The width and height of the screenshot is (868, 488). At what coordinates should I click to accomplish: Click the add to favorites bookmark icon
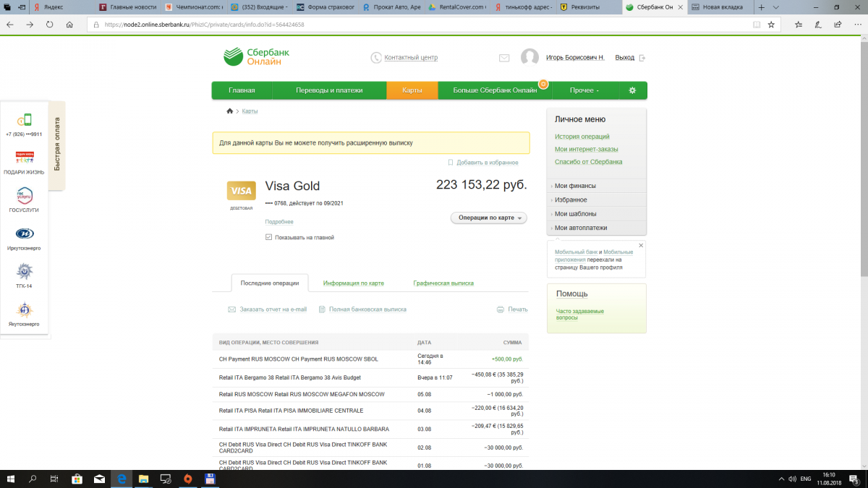(x=451, y=163)
